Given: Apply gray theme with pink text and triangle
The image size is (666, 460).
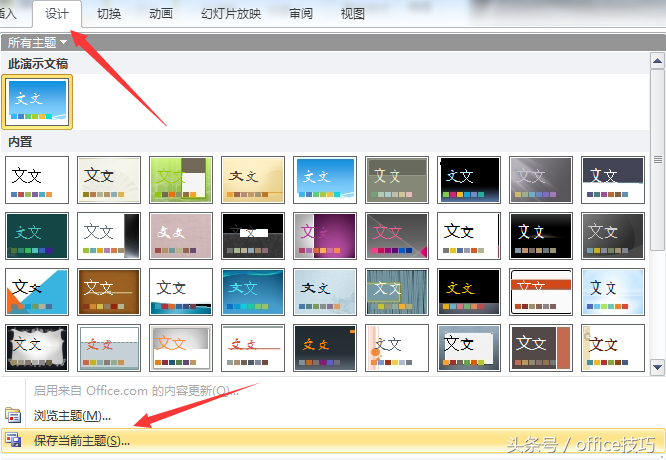Looking at the screenshot, I should [x=397, y=236].
